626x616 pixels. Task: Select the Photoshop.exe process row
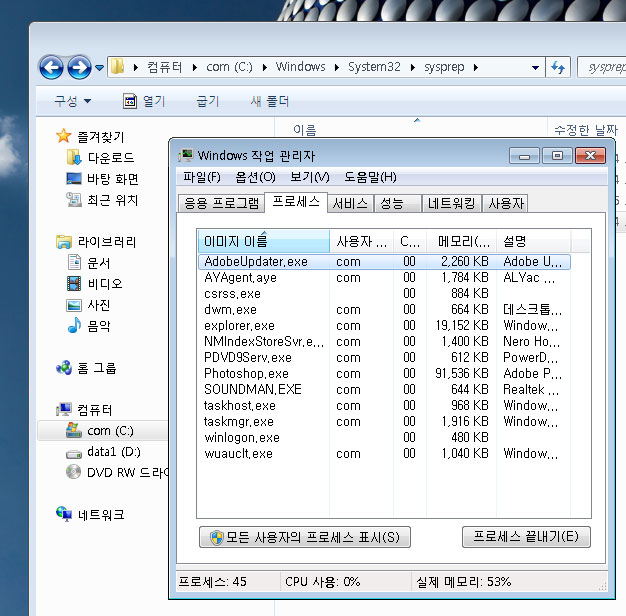(x=384, y=373)
